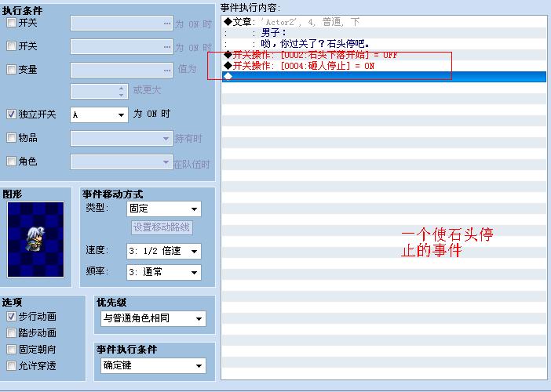Screen dimensions: 551x392
Task: Select the 开关操作 [0004:砸人停止] = ON line
Action: [384, 66]
